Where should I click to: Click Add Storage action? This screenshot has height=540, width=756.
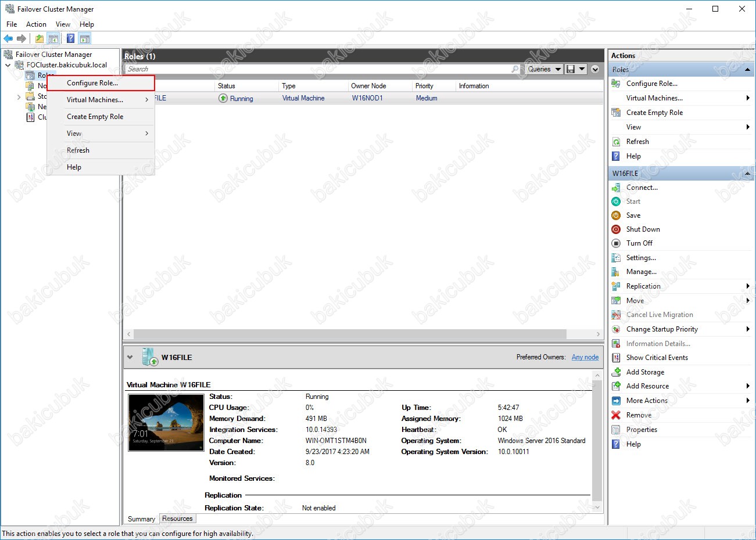pyautogui.click(x=645, y=372)
